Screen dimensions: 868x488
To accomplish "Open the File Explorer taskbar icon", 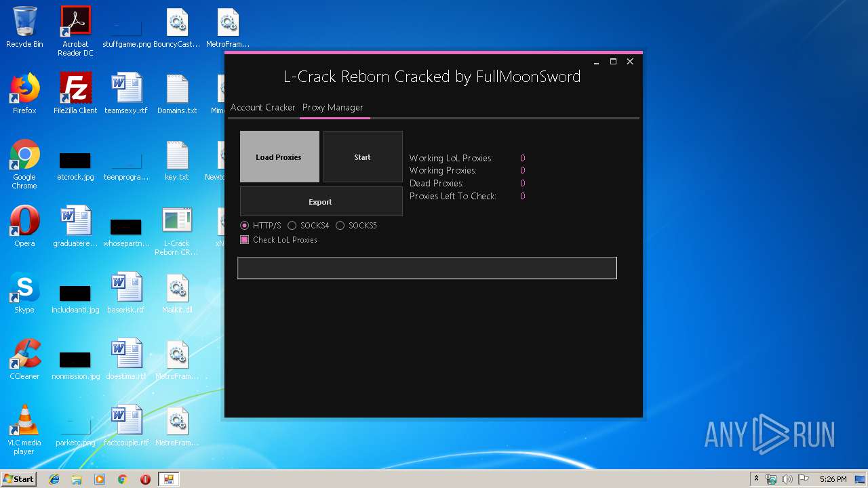I will click(x=77, y=479).
